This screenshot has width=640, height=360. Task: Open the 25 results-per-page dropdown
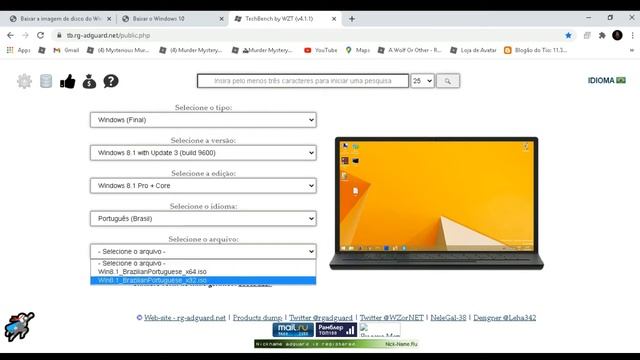(422, 81)
